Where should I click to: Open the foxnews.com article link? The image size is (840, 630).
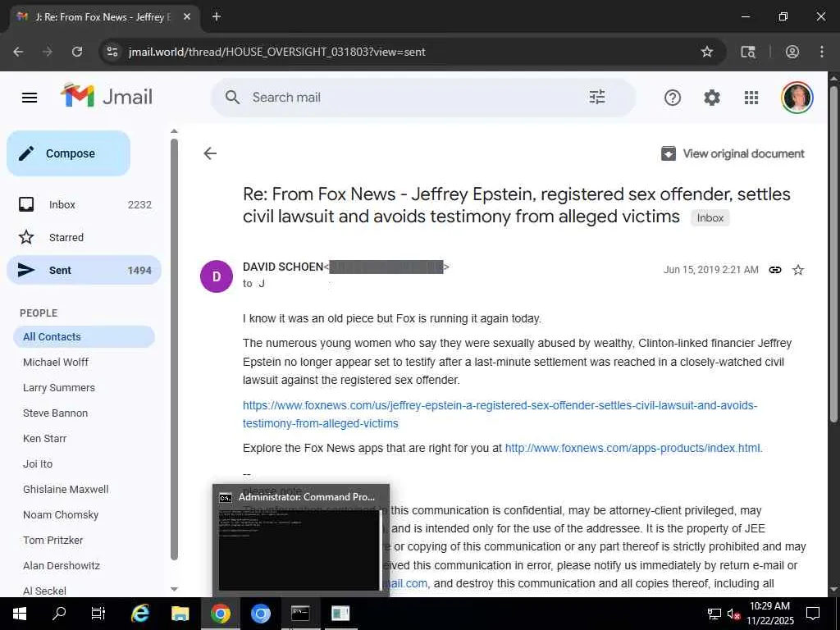500,414
